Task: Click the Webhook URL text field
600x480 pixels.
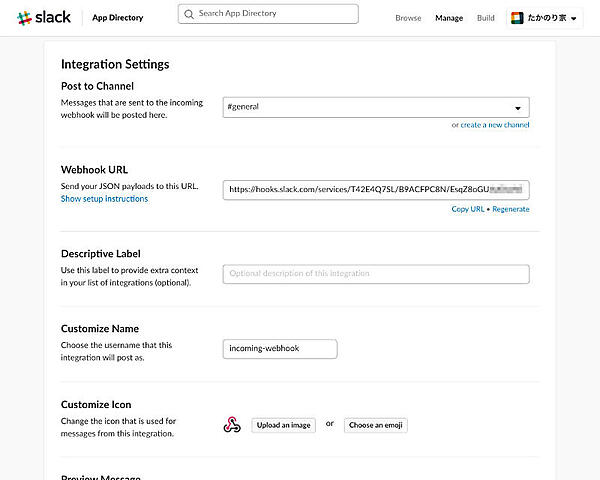Action: [x=376, y=189]
